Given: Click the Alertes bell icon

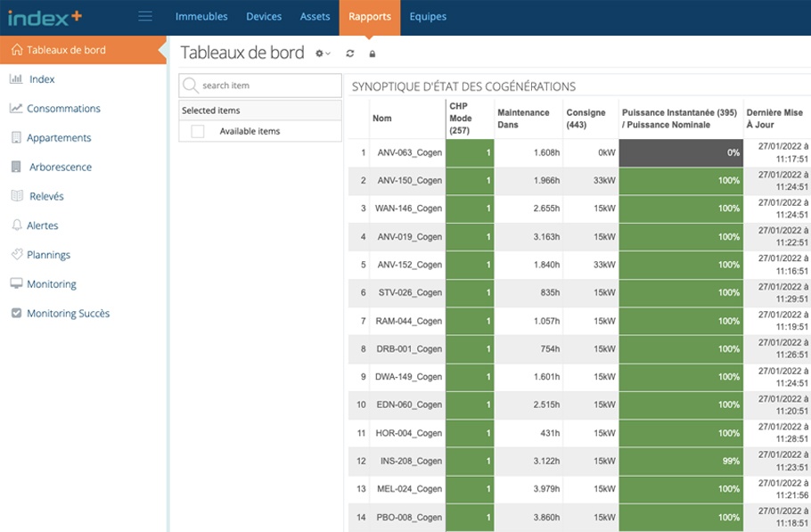Looking at the screenshot, I should (16, 225).
